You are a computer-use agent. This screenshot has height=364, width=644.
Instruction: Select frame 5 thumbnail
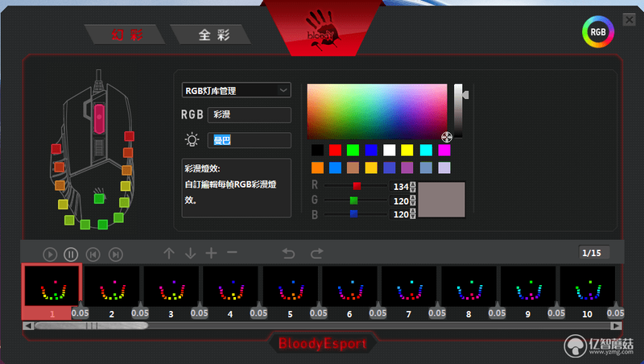[x=290, y=286]
